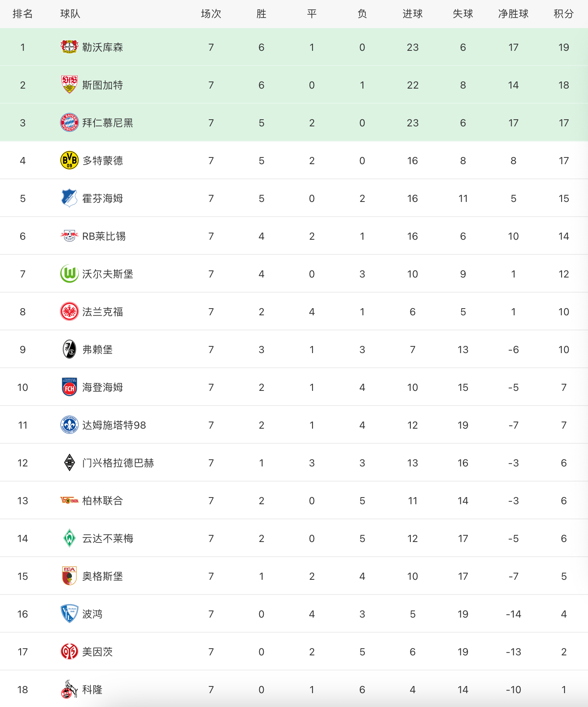
Task: Click the Mönchengladbach diamond logo
Action: tap(69, 462)
